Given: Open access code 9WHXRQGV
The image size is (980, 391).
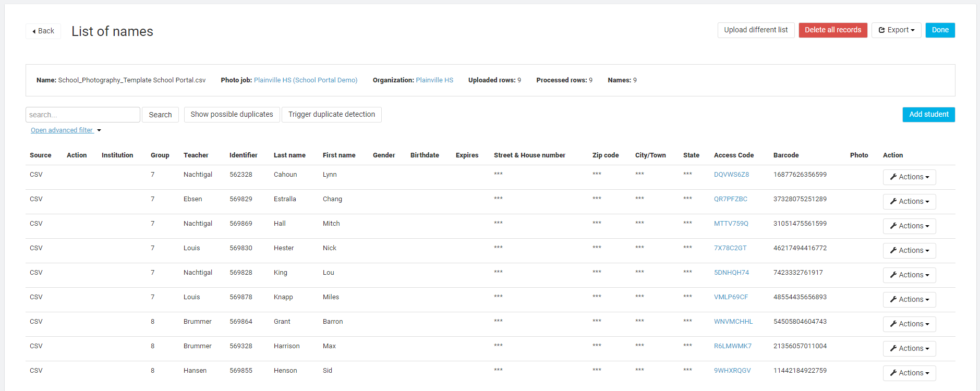Looking at the screenshot, I should pos(732,371).
